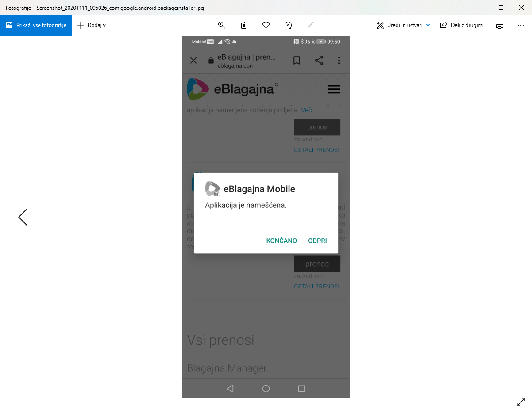
Task: Open the 'Dodaj v' add-to menu
Action: click(91, 25)
